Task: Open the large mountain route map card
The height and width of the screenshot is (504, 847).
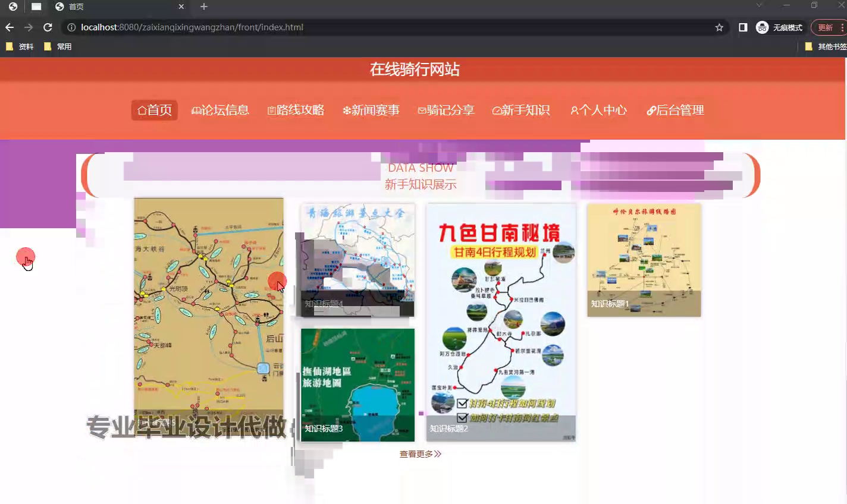Action: [209, 317]
